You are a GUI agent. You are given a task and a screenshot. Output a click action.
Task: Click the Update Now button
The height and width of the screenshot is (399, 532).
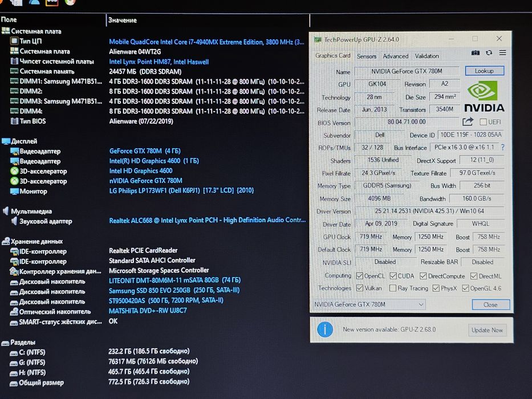click(487, 330)
